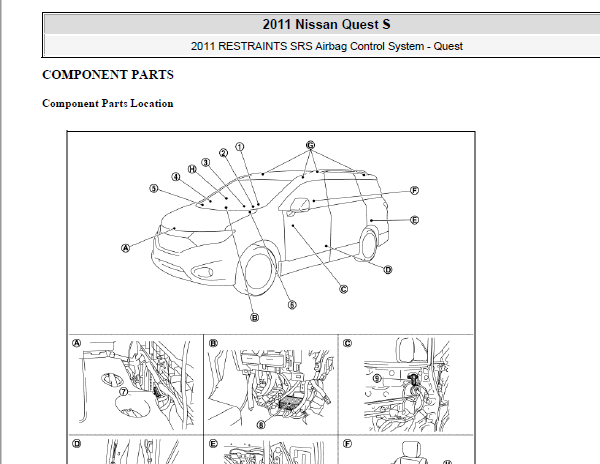Click callout A left of the van's front

pos(125,248)
